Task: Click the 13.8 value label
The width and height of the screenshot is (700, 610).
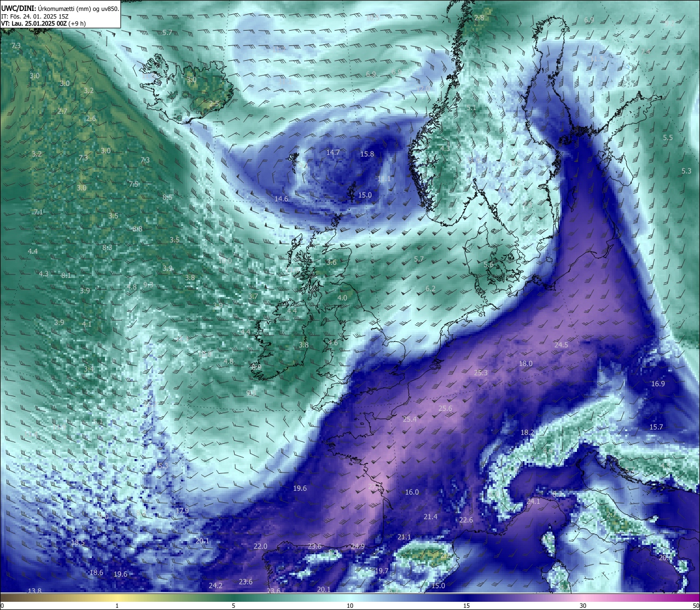Action: pos(34,591)
